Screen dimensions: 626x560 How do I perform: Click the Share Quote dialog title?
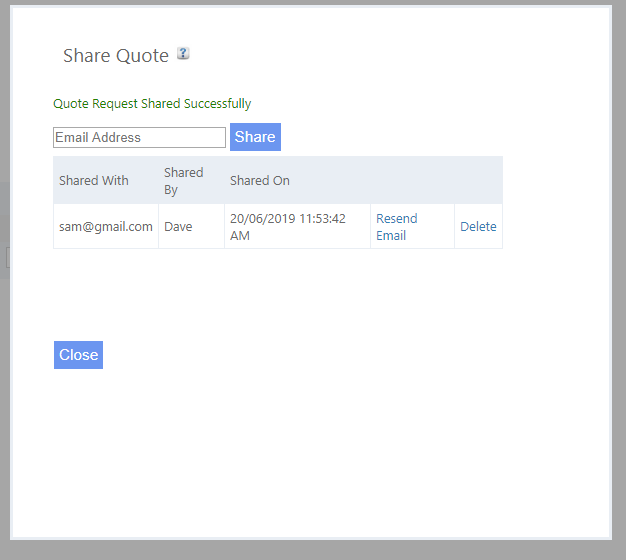(116, 56)
